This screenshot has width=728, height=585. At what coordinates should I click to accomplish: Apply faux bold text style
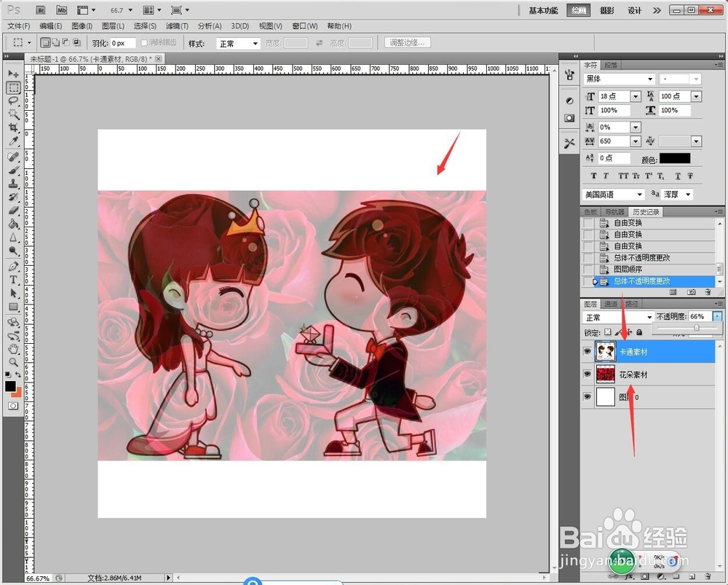pyautogui.click(x=593, y=176)
